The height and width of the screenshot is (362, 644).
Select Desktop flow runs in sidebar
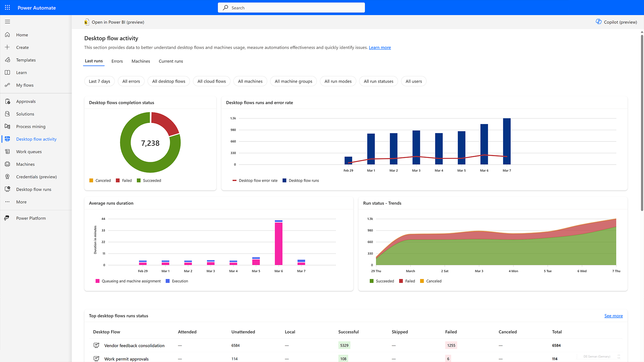[x=34, y=189]
